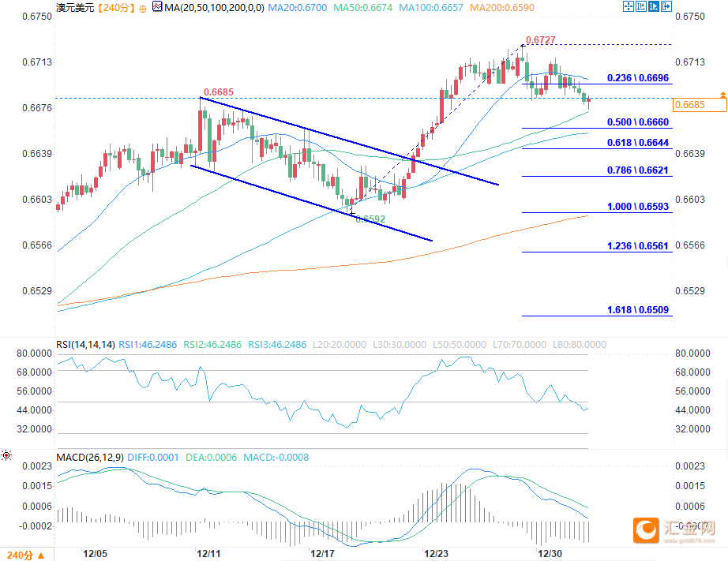Click the red 0.6685 swing-high label
The image size is (728, 561).
[219, 92]
